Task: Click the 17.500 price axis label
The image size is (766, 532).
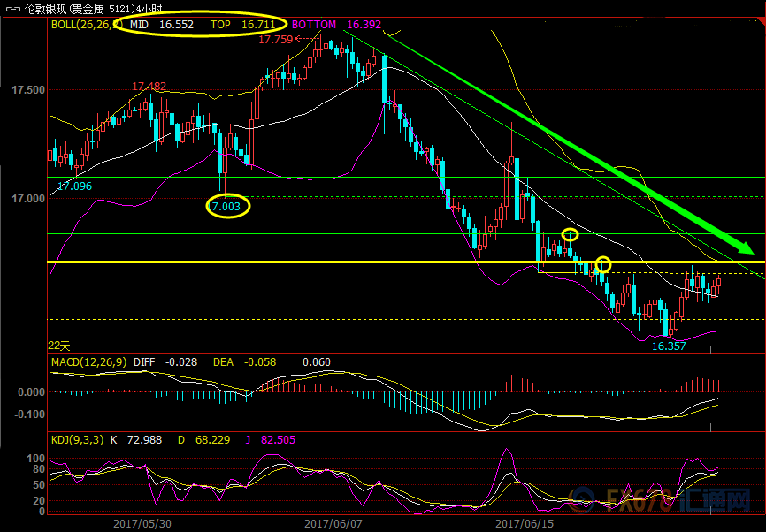Action: click(x=23, y=90)
